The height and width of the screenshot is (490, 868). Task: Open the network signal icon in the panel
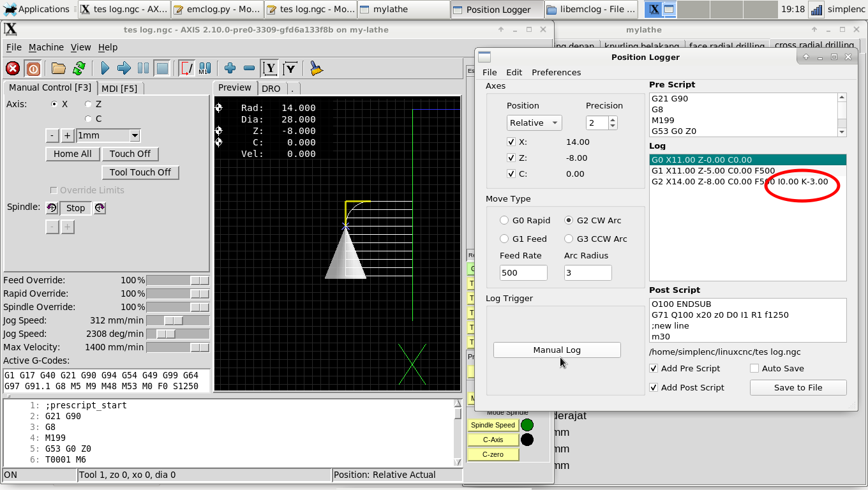point(816,9)
